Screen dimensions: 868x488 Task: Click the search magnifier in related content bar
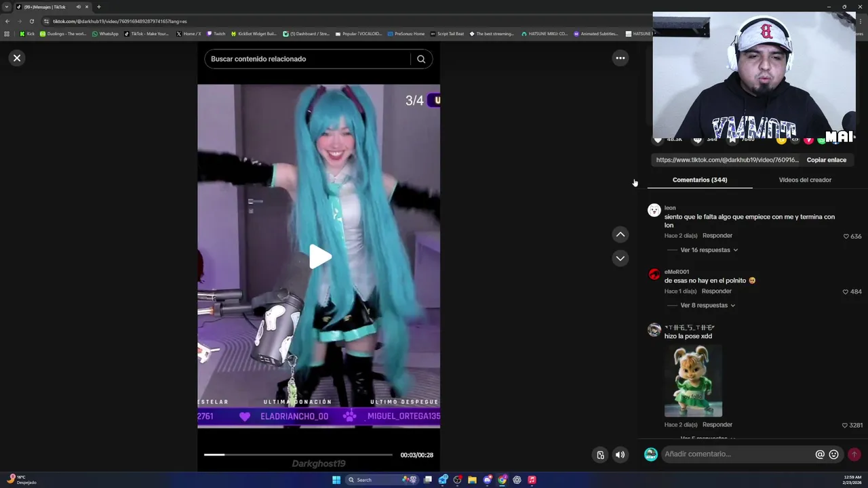tap(421, 59)
